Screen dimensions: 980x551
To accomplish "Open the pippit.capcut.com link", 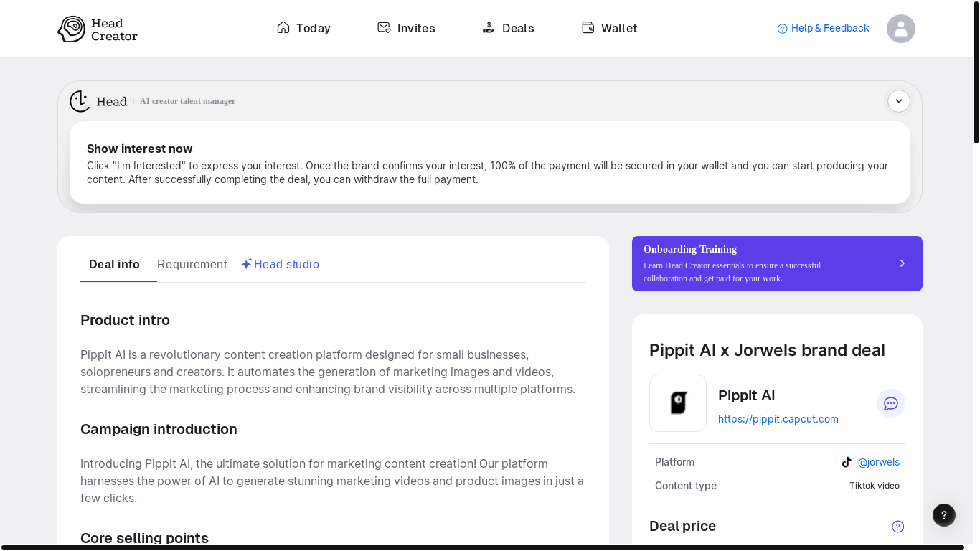I will [778, 419].
